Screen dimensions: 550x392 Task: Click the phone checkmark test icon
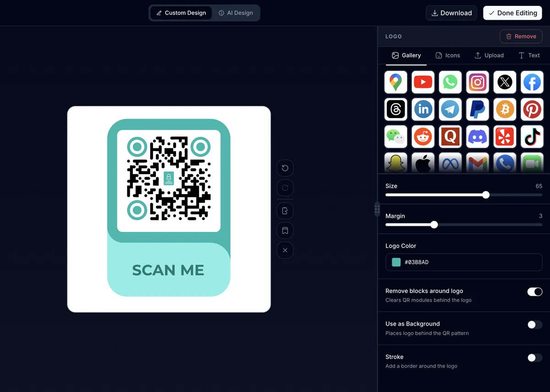coord(285,211)
